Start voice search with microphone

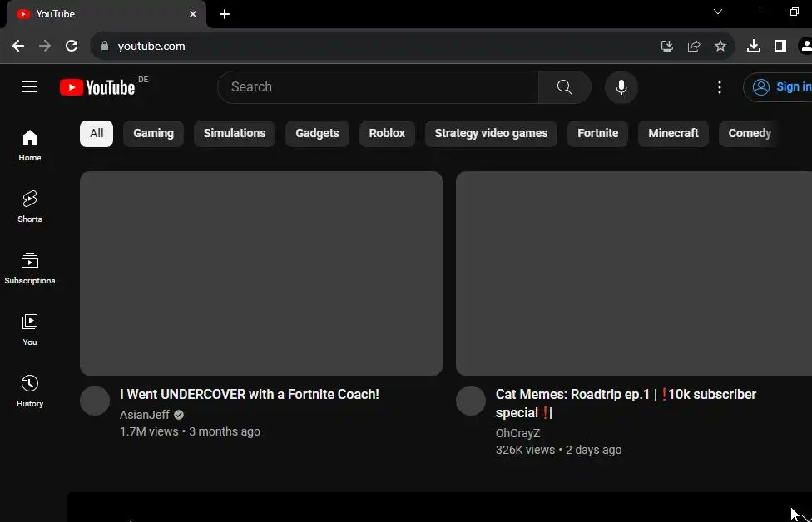(621, 87)
